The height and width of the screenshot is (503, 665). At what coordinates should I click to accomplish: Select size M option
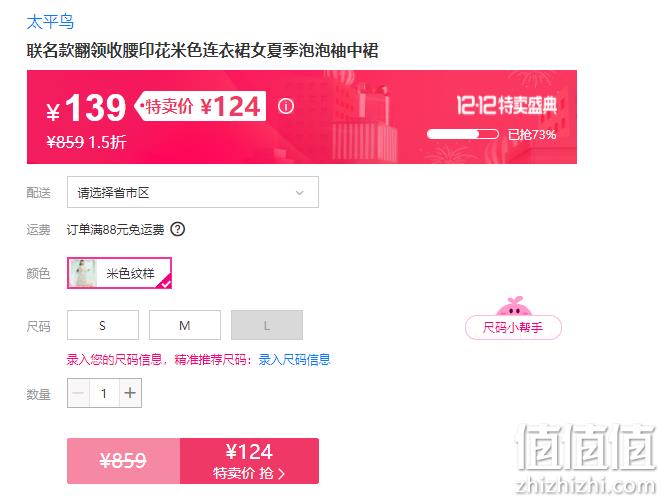pos(185,325)
